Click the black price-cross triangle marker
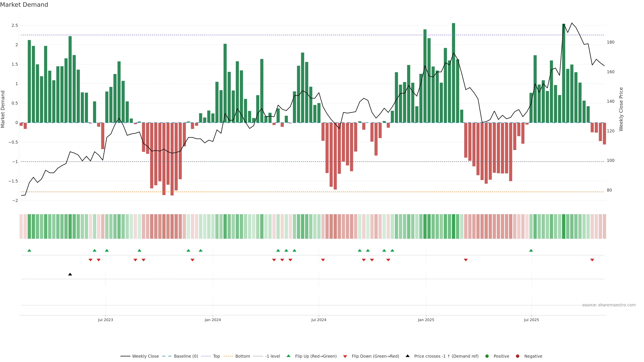 pos(70,274)
